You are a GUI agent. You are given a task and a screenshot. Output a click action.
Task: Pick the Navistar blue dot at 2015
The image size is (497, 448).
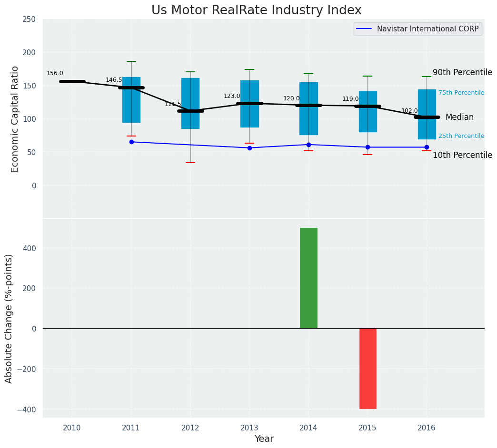click(368, 147)
